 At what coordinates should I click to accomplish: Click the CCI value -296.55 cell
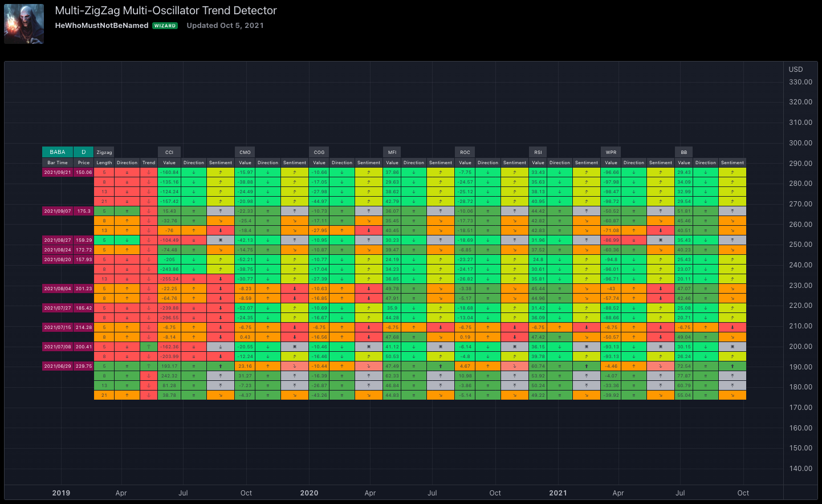coord(169,318)
